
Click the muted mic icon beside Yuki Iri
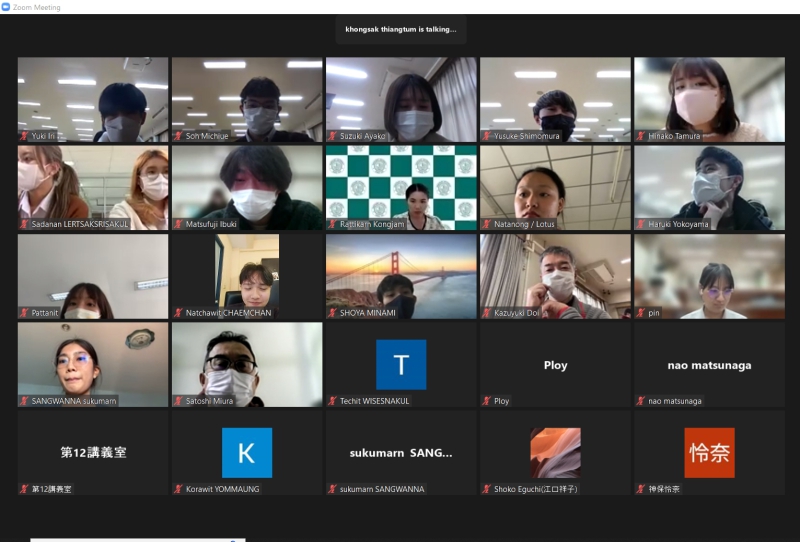click(24, 136)
